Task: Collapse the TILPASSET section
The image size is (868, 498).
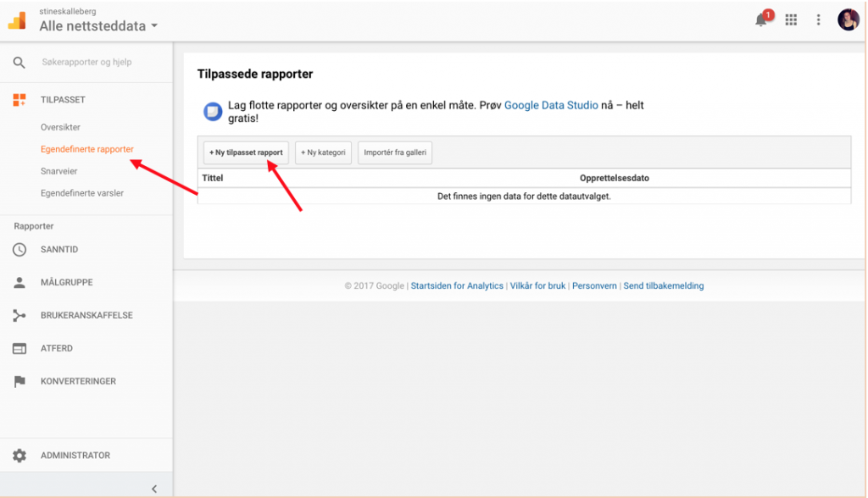Action: [63, 100]
